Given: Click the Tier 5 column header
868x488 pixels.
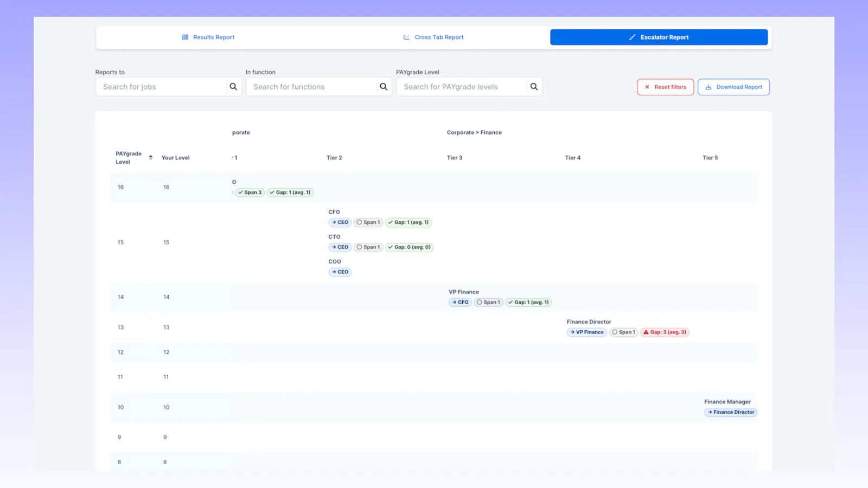Looking at the screenshot, I should click(710, 158).
